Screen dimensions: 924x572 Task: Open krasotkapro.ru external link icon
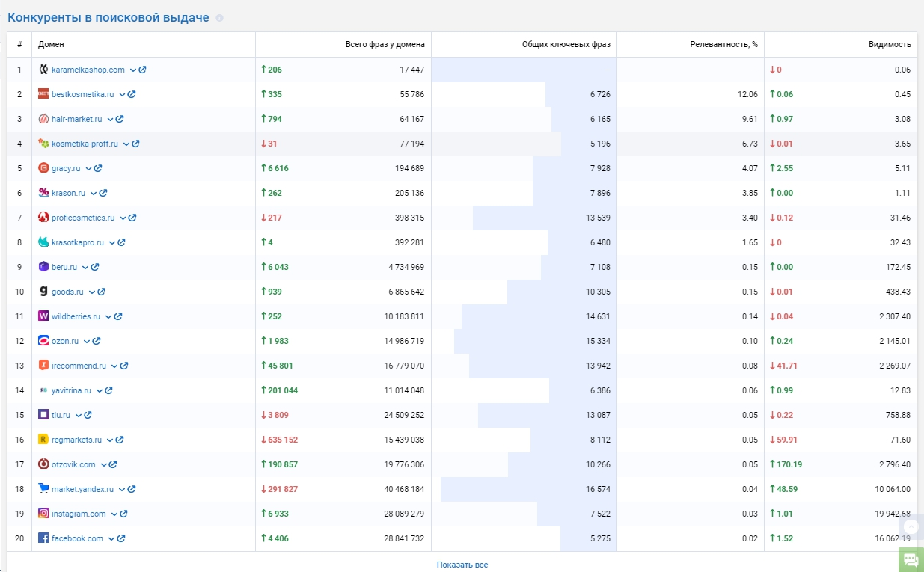click(x=121, y=242)
